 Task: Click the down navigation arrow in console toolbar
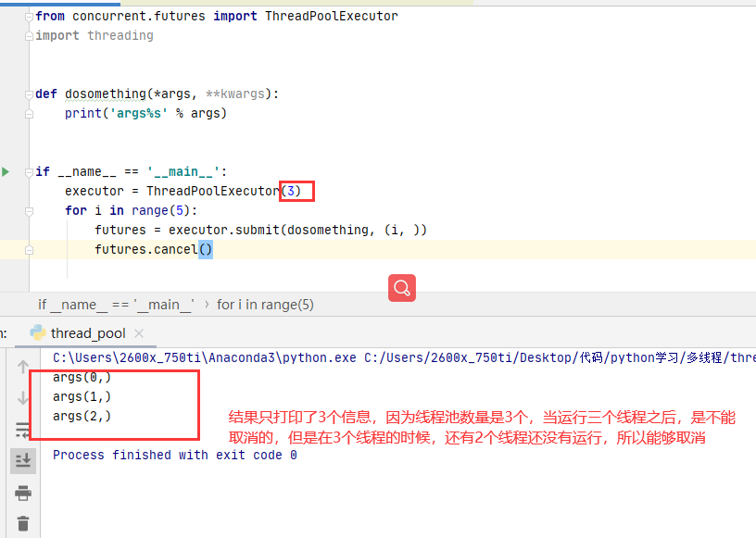click(23, 398)
